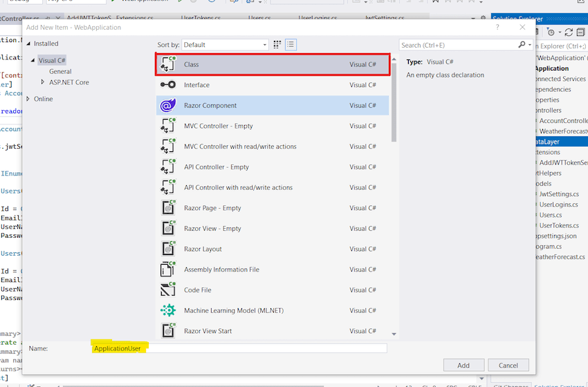The height and width of the screenshot is (387, 588).
Task: Click the Add button
Action: tap(463, 365)
